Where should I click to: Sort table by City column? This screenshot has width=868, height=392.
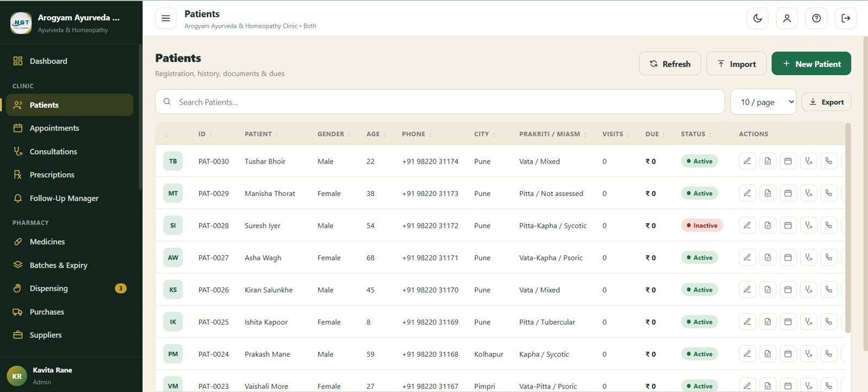[x=485, y=134]
